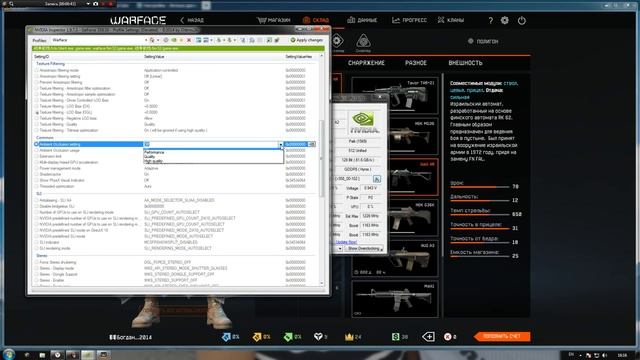Click the SettingID column header
The height and width of the screenshot is (360, 640).
[x=88, y=57]
